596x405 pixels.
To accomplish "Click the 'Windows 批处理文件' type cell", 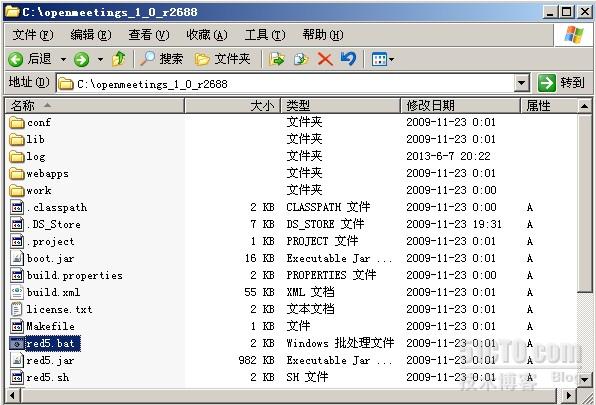I will tap(340, 343).
